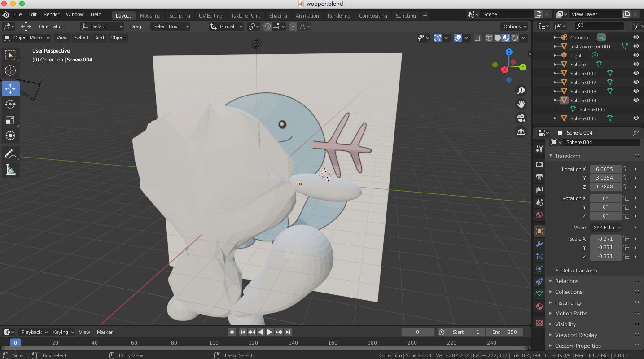Open the Modifier Properties wrench tab
644x359 pixels.
pyautogui.click(x=539, y=244)
